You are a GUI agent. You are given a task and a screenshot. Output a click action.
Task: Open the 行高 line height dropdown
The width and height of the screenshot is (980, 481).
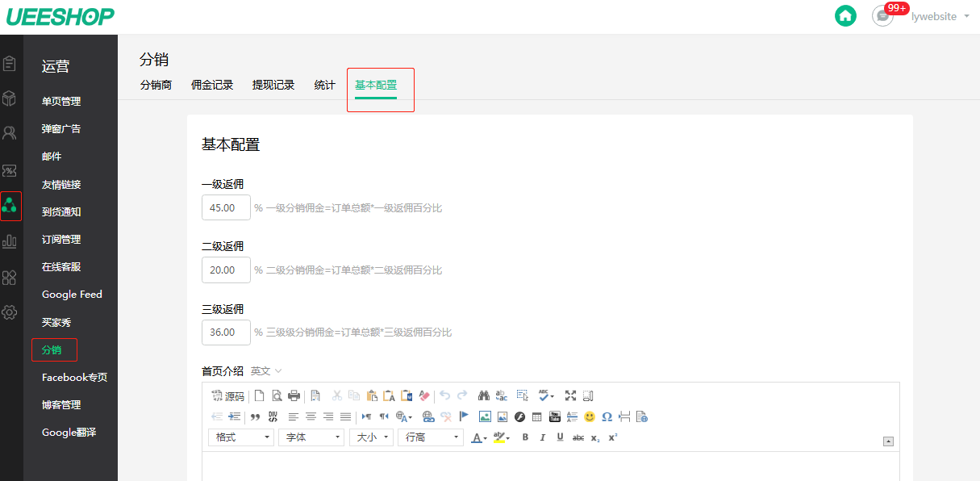click(x=431, y=437)
